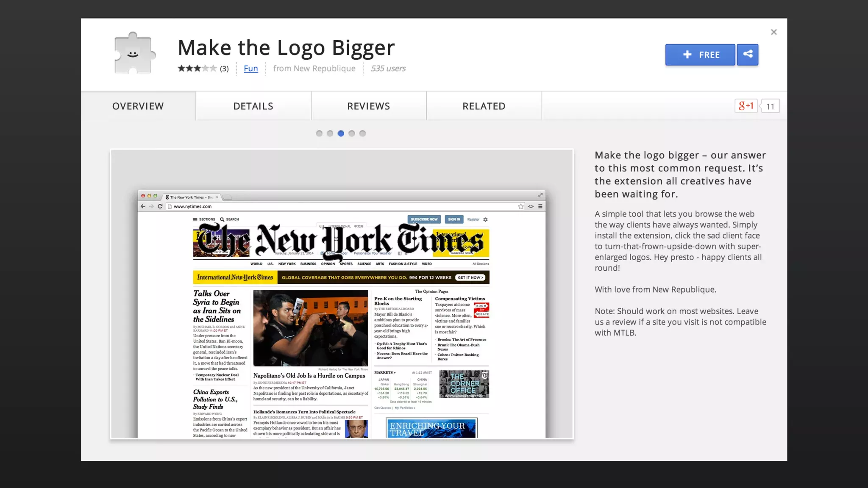
Task: Select the first screenshot carousel dot
Action: 319,133
